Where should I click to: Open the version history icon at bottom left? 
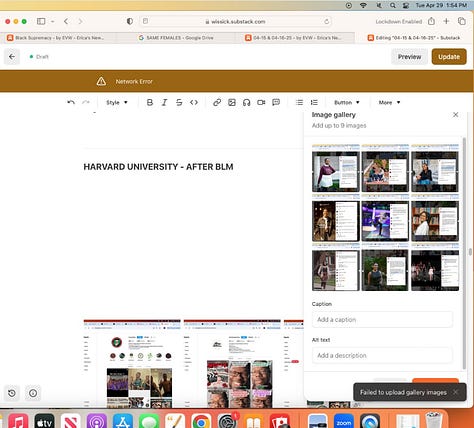click(x=12, y=393)
